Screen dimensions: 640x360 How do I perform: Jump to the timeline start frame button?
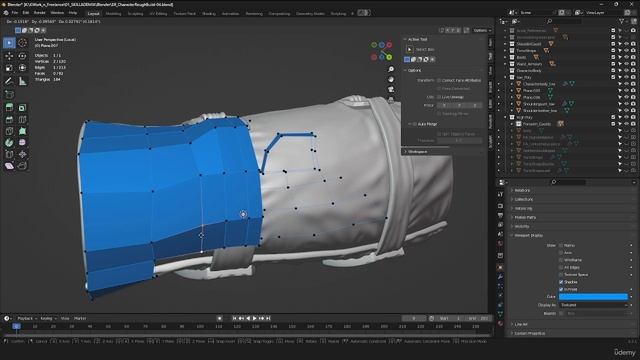[234, 318]
